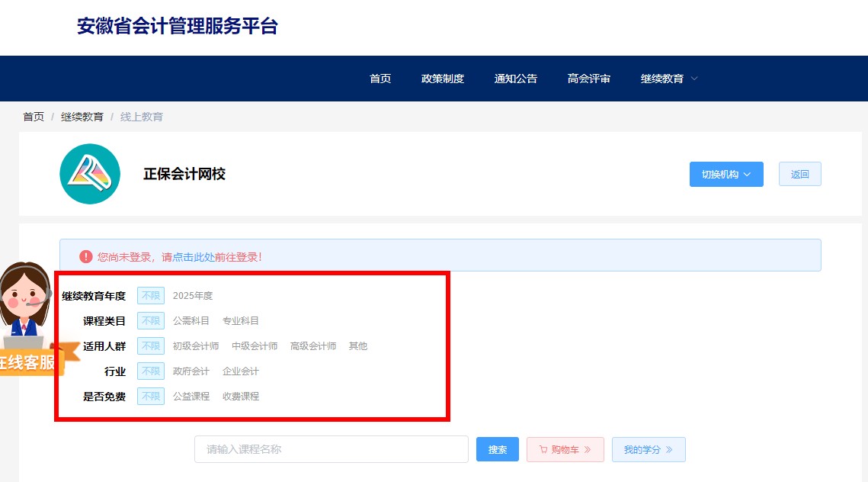Open the shopping cart (购物车)

click(565, 449)
